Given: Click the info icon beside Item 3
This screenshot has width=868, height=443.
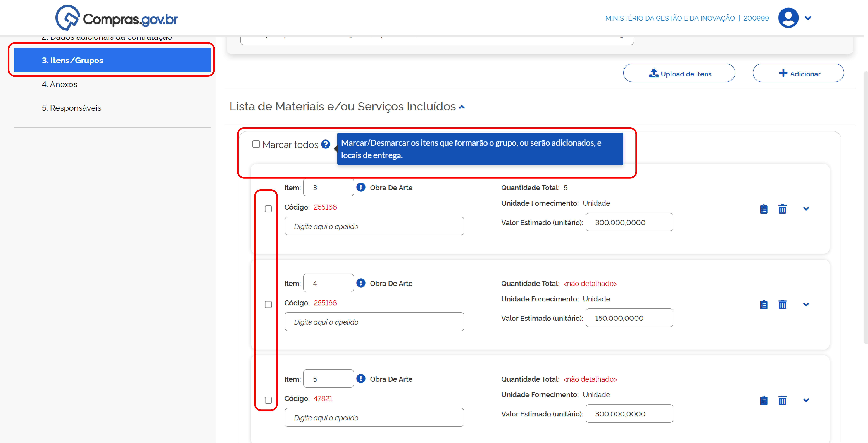Looking at the screenshot, I should (361, 187).
